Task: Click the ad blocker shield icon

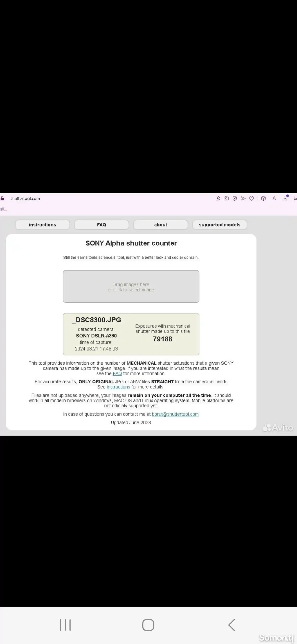Action: [235, 199]
